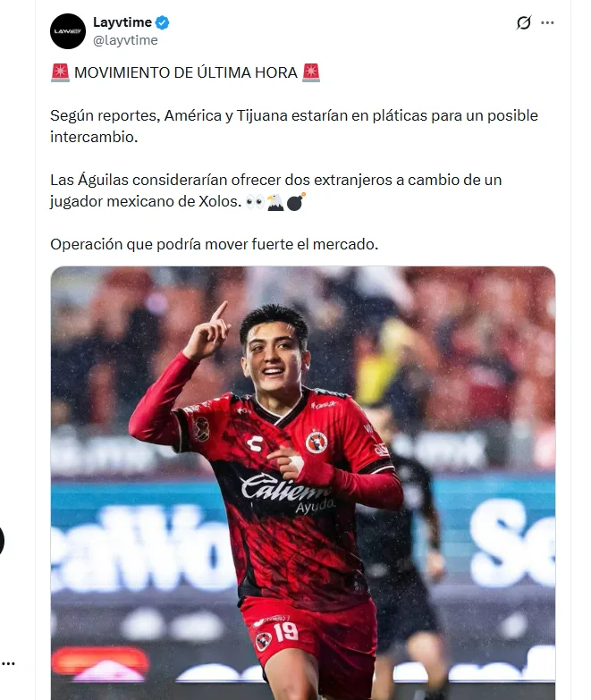The image size is (591, 700).
Task: Click the eagle emoji in the post
Action: [275, 202]
